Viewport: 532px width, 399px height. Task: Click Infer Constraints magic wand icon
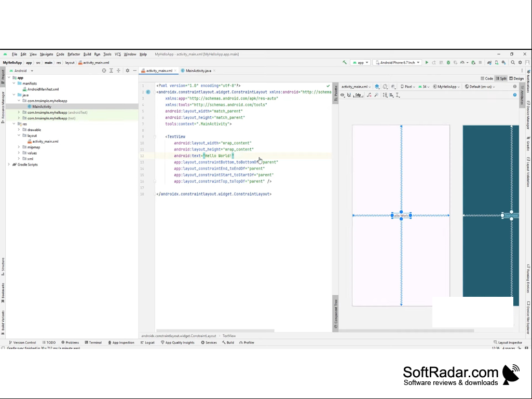pyautogui.click(x=376, y=95)
